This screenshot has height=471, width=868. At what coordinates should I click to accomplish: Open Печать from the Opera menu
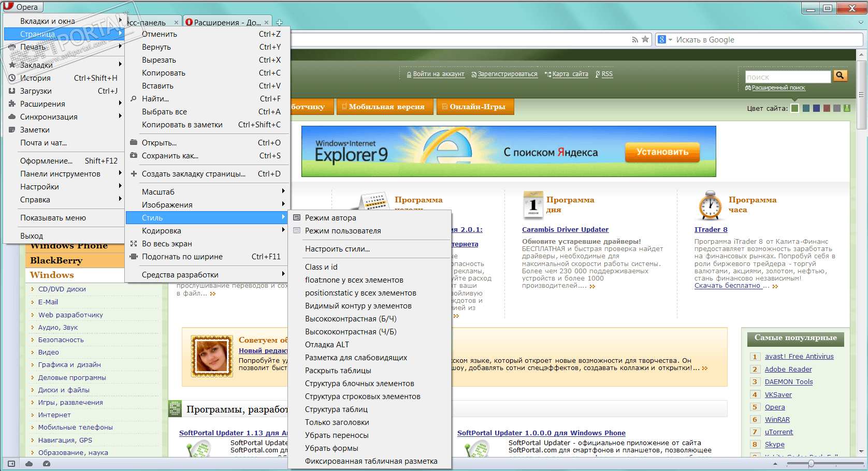click(x=64, y=47)
